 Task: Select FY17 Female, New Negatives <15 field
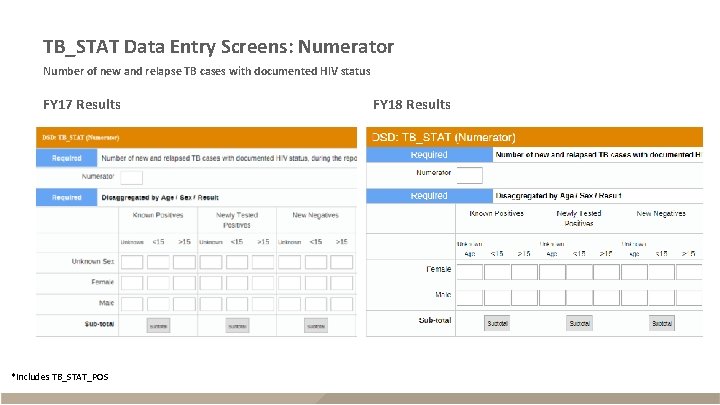pos(316,283)
